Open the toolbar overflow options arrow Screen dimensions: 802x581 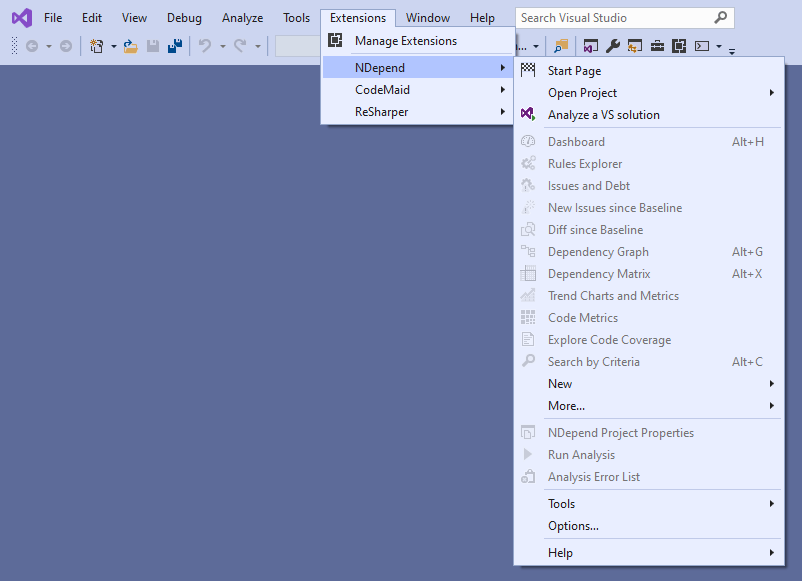pyautogui.click(x=732, y=51)
